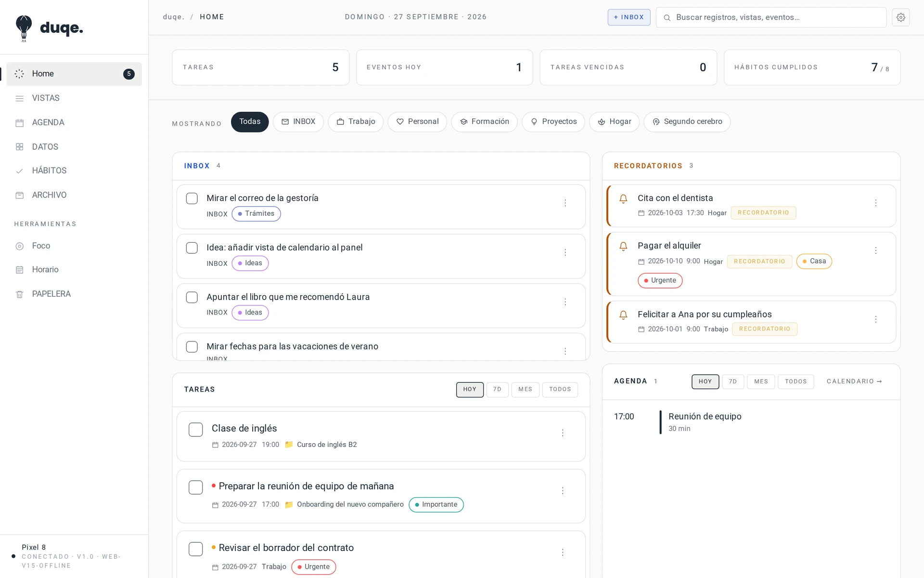This screenshot has height=578, width=924.
Task: Mark Revisar el borrador del contrato done
Action: tap(195, 549)
